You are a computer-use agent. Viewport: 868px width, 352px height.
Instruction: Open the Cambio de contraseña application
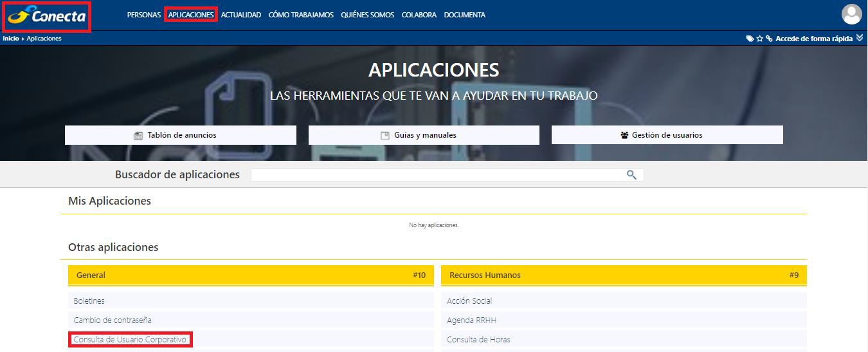(x=113, y=320)
